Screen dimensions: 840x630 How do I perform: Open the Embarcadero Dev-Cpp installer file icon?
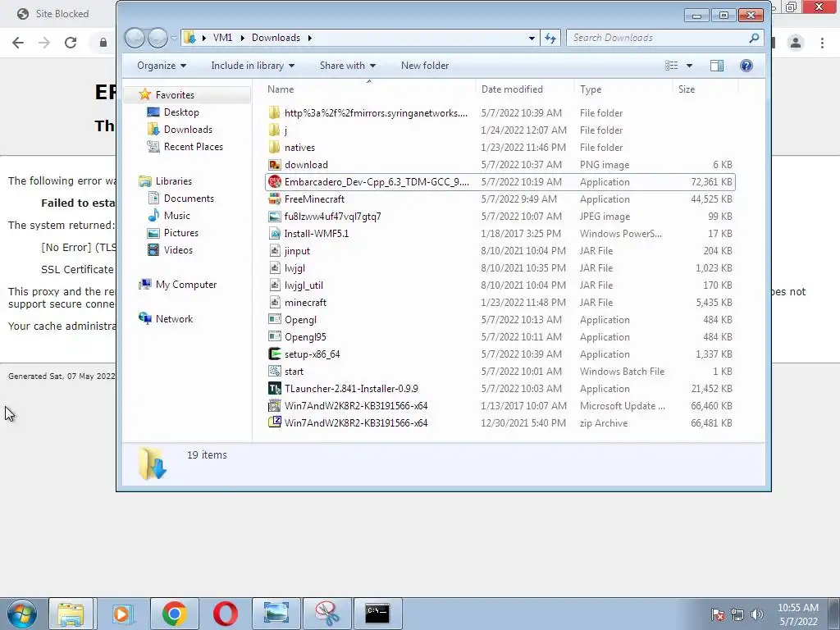coord(274,182)
